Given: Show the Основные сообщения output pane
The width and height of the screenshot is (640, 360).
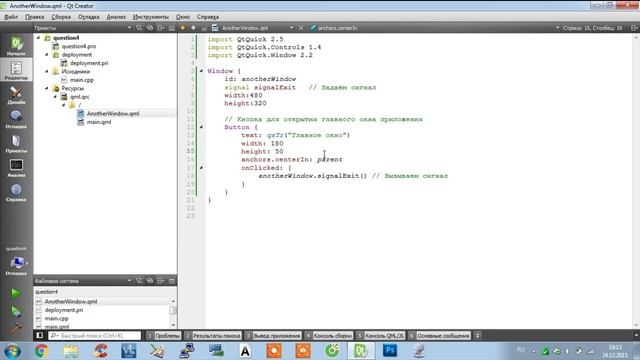Looking at the screenshot, I should [x=440, y=336].
